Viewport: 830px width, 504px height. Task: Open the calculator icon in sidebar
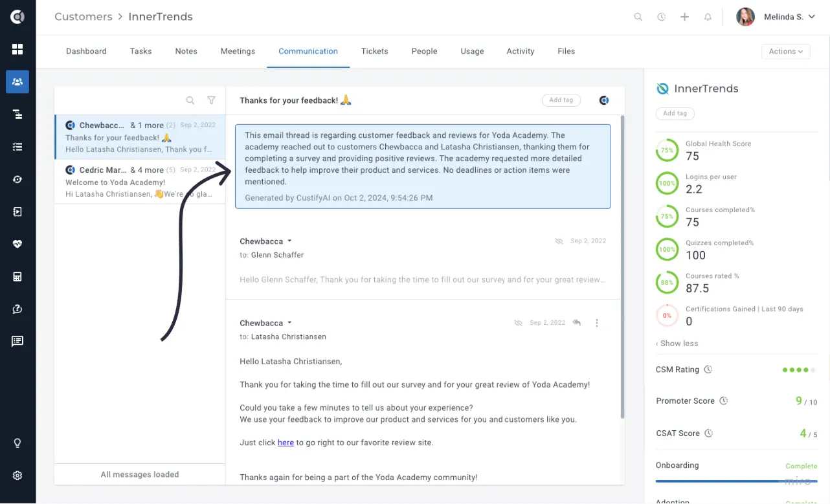[17, 277]
